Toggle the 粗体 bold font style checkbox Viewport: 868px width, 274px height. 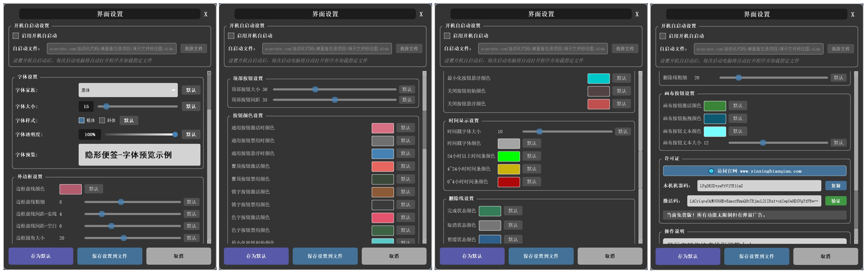pos(82,120)
